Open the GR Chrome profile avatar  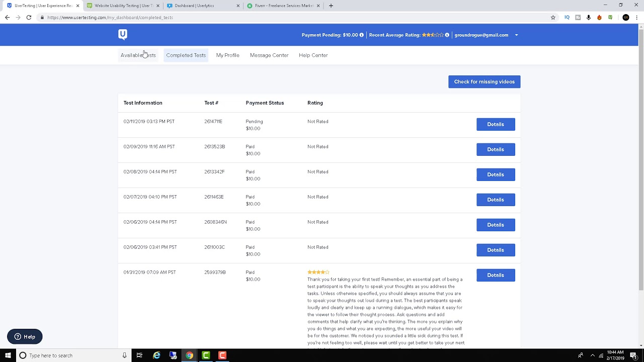click(x=626, y=17)
